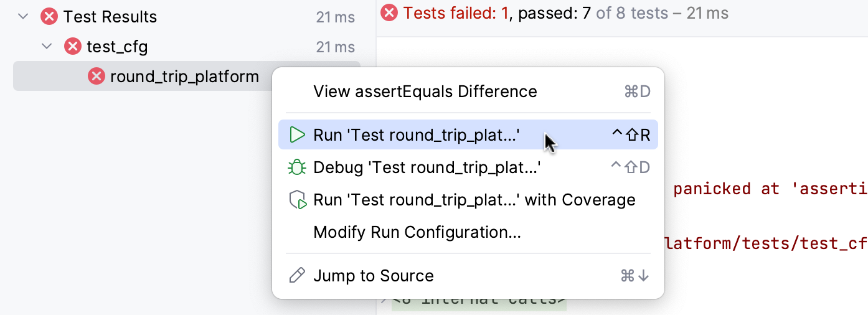868x315 pixels.
Task: Click the green play icon in context menu
Action: [298, 135]
